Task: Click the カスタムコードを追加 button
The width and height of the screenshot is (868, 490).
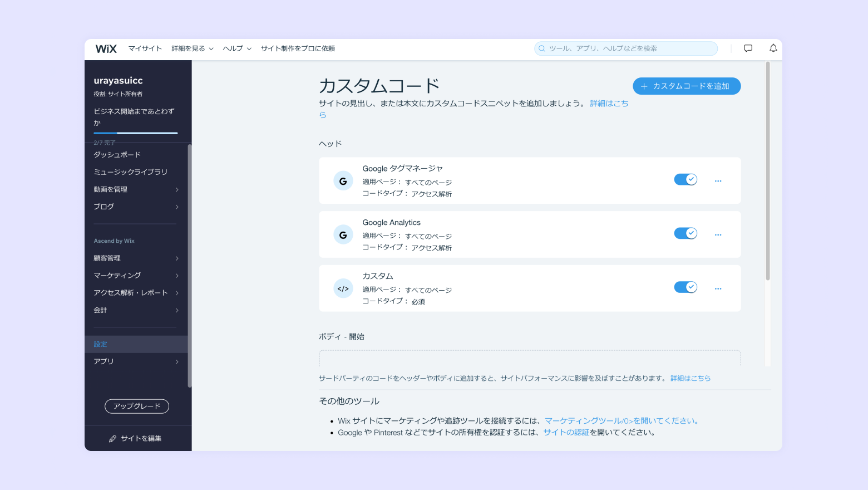Action: (x=687, y=86)
